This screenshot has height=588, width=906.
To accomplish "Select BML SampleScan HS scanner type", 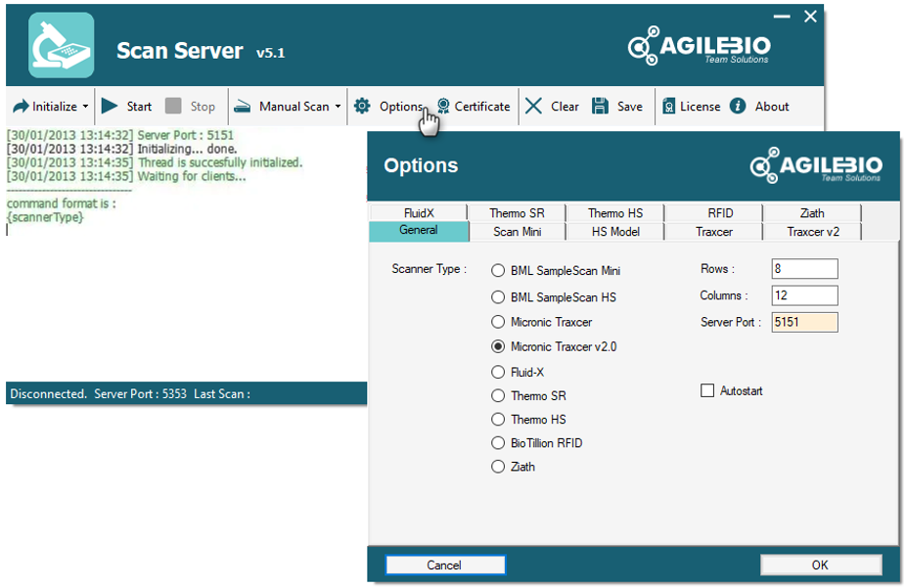I will 497,296.
